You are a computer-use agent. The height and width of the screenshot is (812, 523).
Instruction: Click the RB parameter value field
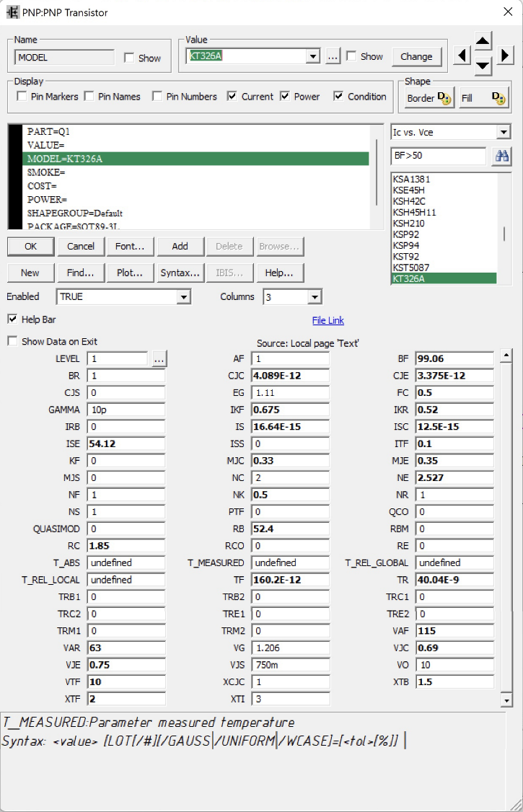[291, 529]
